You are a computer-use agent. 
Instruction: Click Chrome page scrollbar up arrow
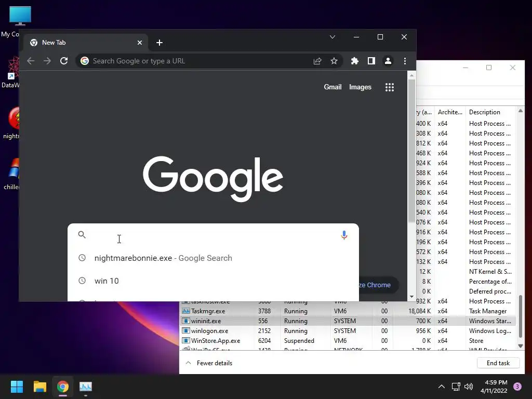(411, 75)
